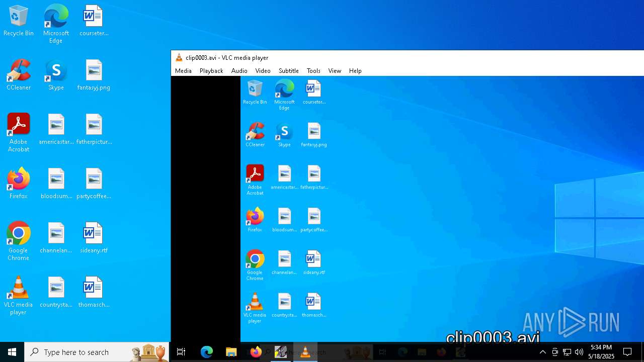644x362 pixels.
Task: Open the clock showing 5:34 PM
Action: coord(602,352)
